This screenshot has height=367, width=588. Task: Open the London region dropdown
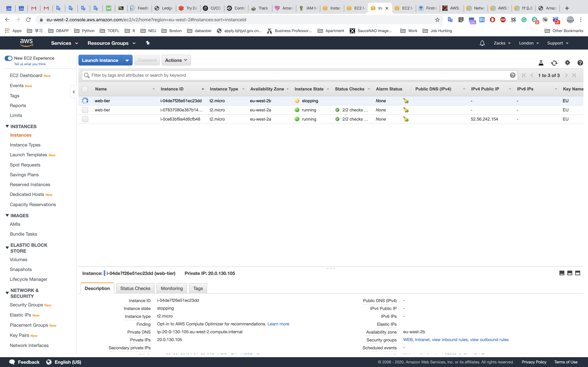(x=529, y=43)
